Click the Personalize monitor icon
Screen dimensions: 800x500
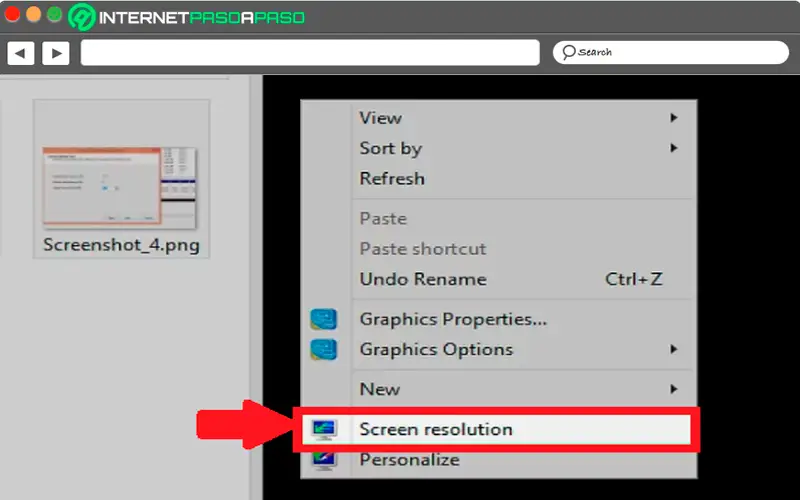[x=324, y=461]
